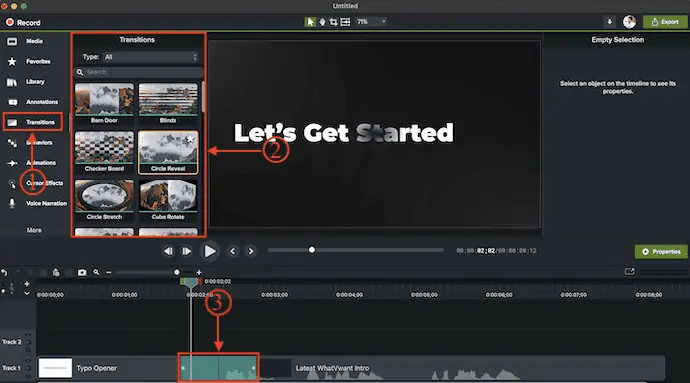The height and width of the screenshot is (383, 690).
Task: Click the step forward playback button
Action: pyautogui.click(x=187, y=251)
